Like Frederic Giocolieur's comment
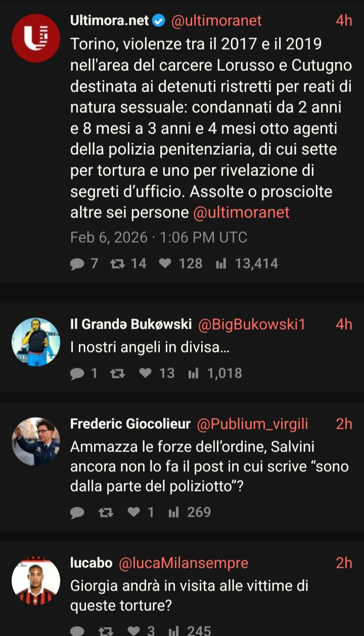This screenshot has height=636, width=364. point(133,512)
